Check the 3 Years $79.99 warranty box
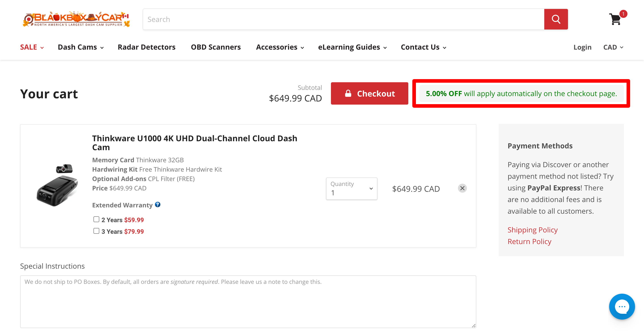The height and width of the screenshot is (333, 644). pyautogui.click(x=96, y=231)
